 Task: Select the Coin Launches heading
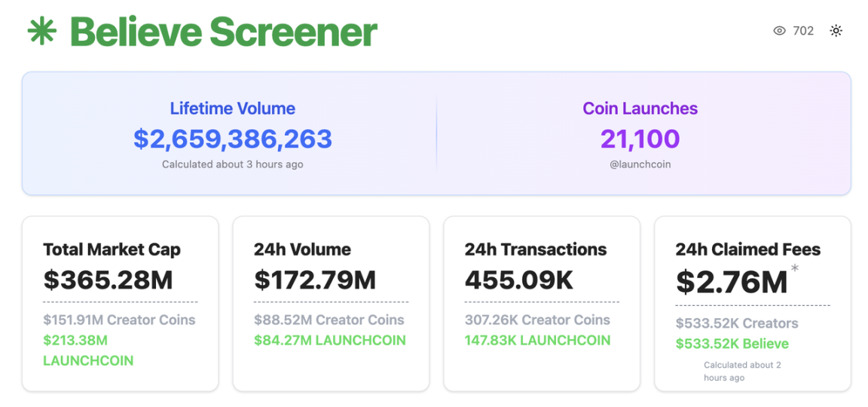pos(640,108)
